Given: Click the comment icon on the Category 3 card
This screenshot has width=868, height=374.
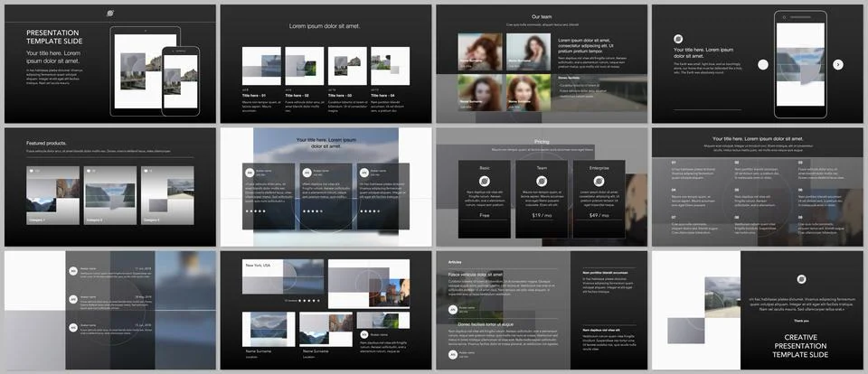Looking at the screenshot, I should tap(146, 172).
